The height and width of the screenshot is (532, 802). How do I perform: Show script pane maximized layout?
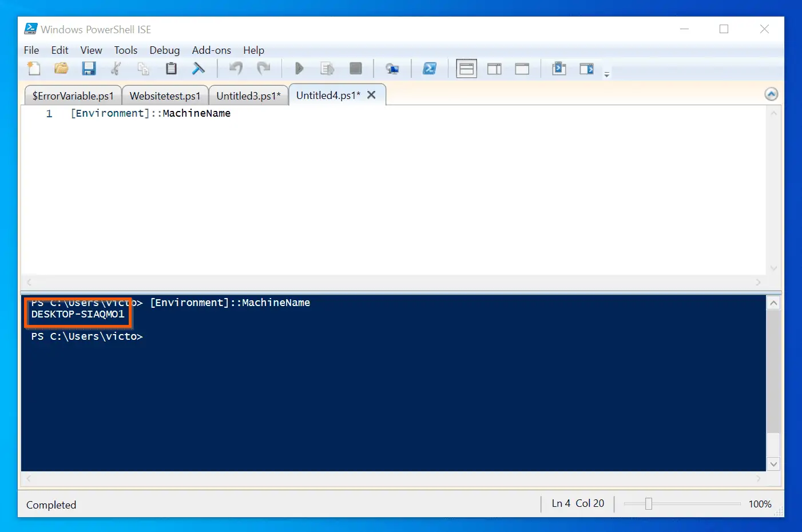(x=522, y=69)
